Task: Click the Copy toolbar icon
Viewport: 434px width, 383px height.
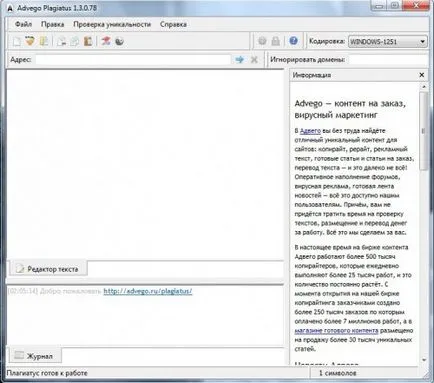Action: click(75, 41)
